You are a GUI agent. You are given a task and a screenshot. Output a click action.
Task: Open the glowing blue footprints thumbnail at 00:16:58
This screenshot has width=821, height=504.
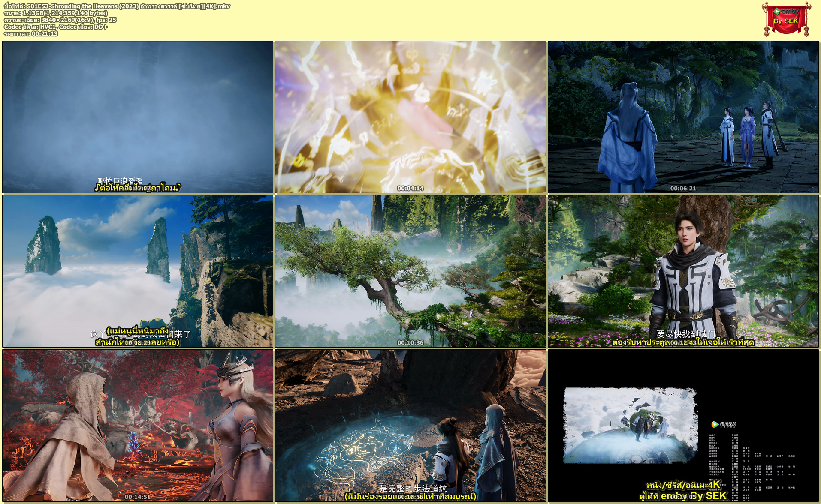pyautogui.click(x=410, y=426)
